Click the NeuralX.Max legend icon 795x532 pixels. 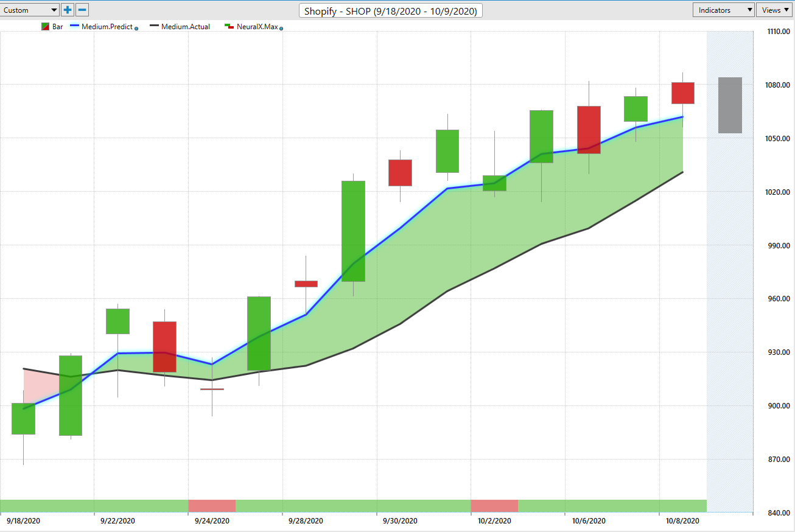(229, 27)
